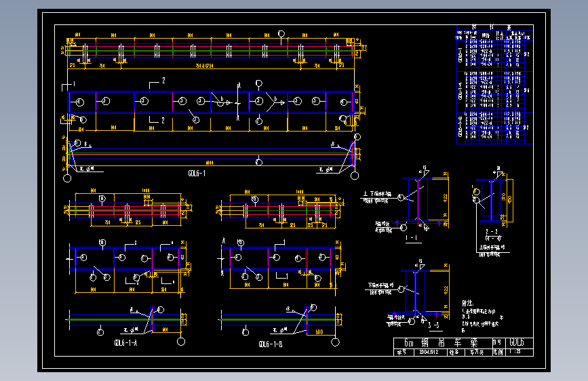The height and width of the screenshot is (381, 588).
Task: Select the 3-3 section label
Action: click(x=433, y=325)
